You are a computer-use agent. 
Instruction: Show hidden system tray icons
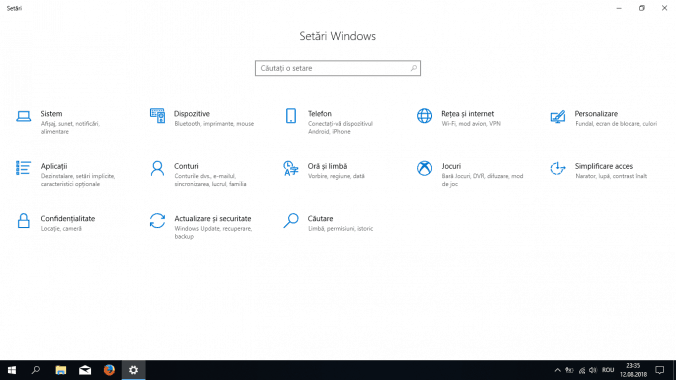[x=557, y=370]
